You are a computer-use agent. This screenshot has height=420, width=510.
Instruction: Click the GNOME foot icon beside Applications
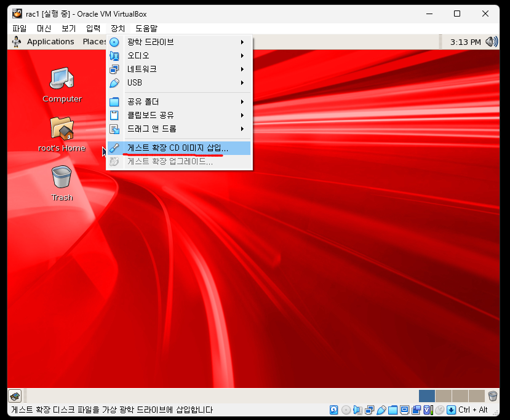pos(17,42)
